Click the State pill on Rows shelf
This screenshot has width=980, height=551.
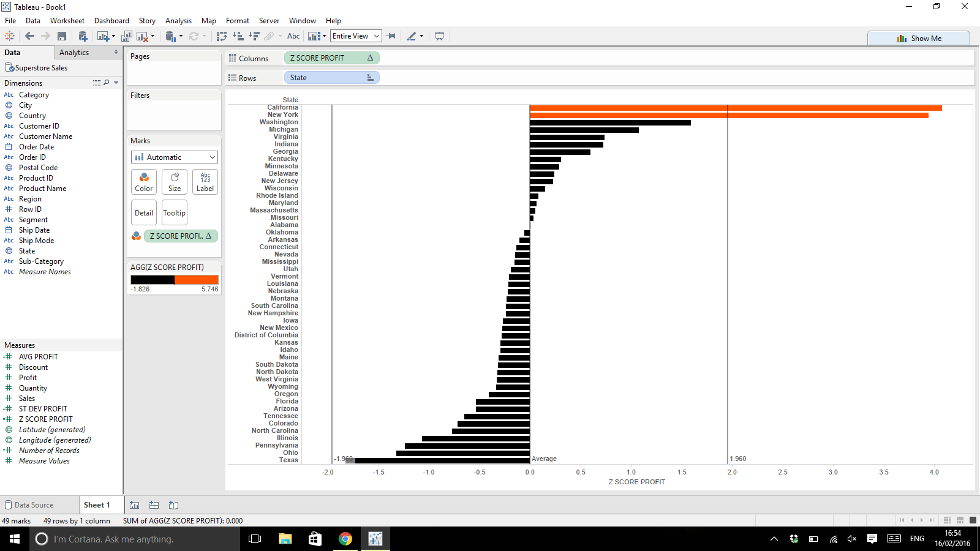point(332,78)
